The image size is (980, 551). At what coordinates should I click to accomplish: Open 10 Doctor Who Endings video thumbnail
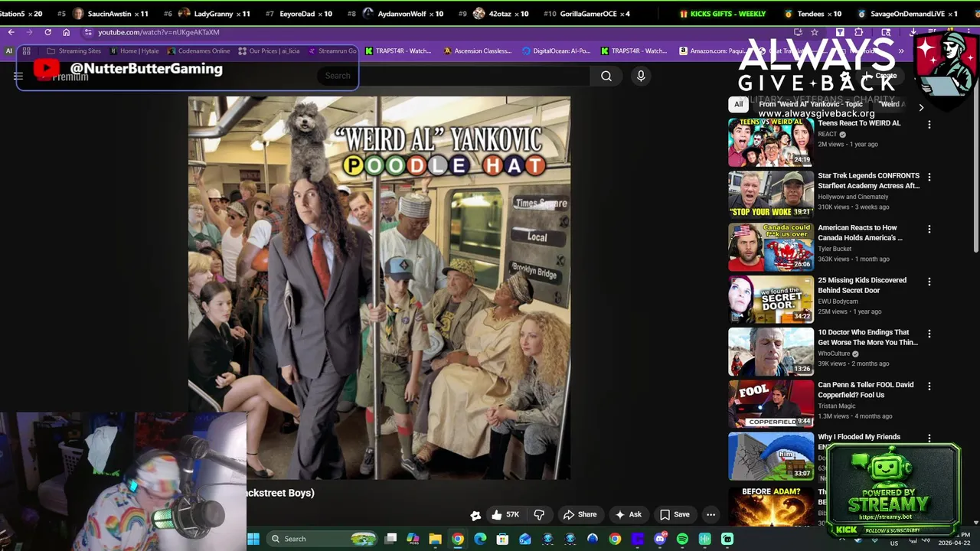coord(771,352)
